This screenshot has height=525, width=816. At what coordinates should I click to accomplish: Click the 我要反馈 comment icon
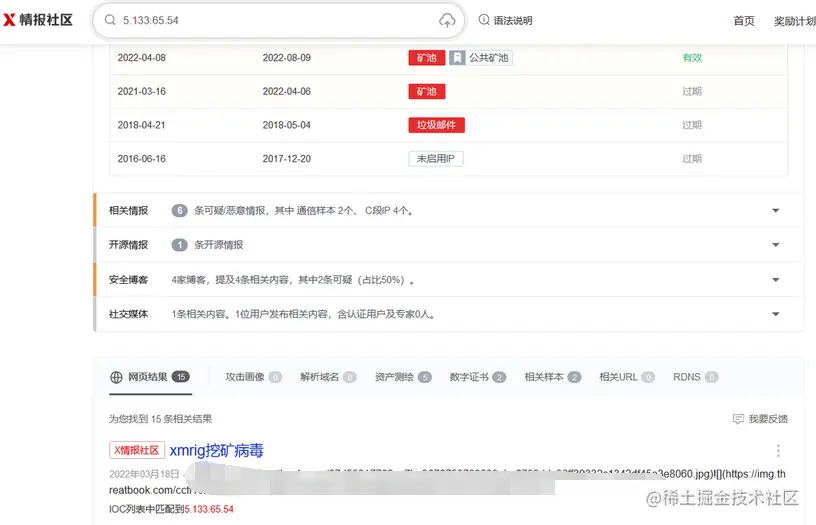click(x=738, y=419)
